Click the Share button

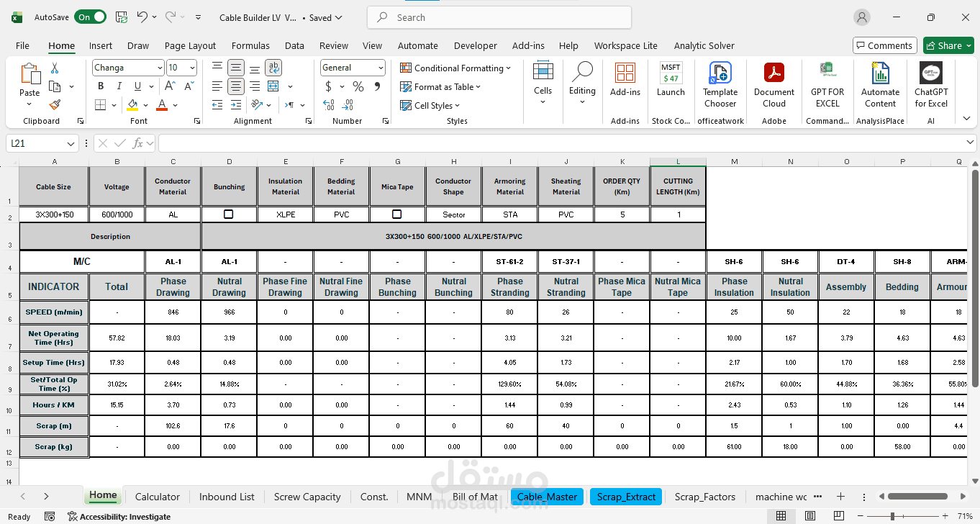click(x=948, y=45)
